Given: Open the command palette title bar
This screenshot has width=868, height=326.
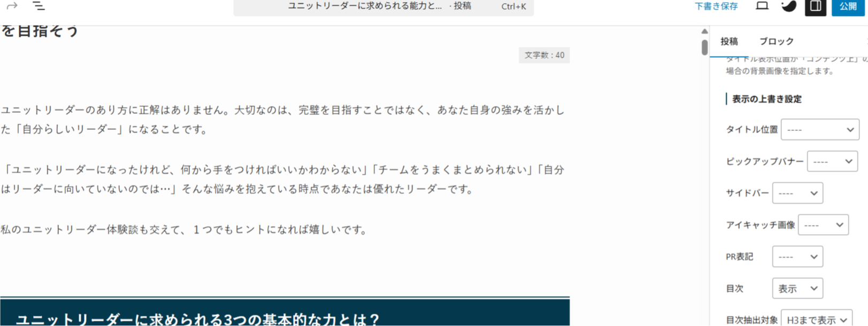Looking at the screenshot, I should 383,6.
